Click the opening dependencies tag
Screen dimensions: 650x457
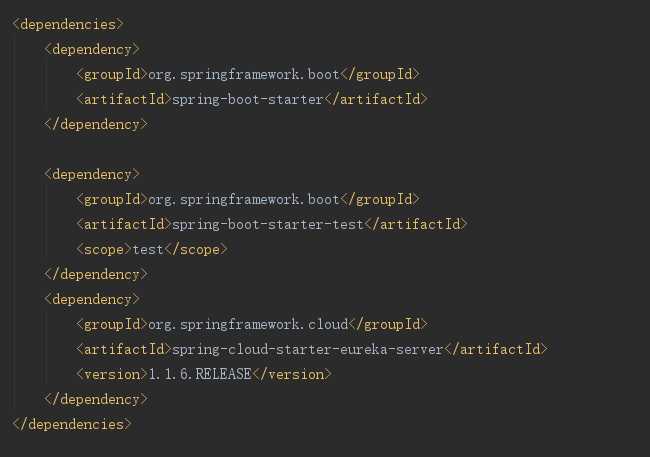(x=68, y=24)
